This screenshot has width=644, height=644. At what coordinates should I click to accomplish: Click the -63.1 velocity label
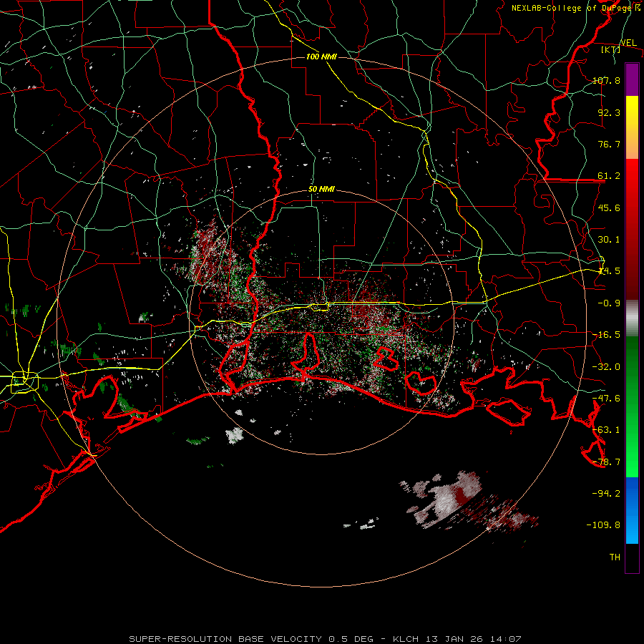607,429
